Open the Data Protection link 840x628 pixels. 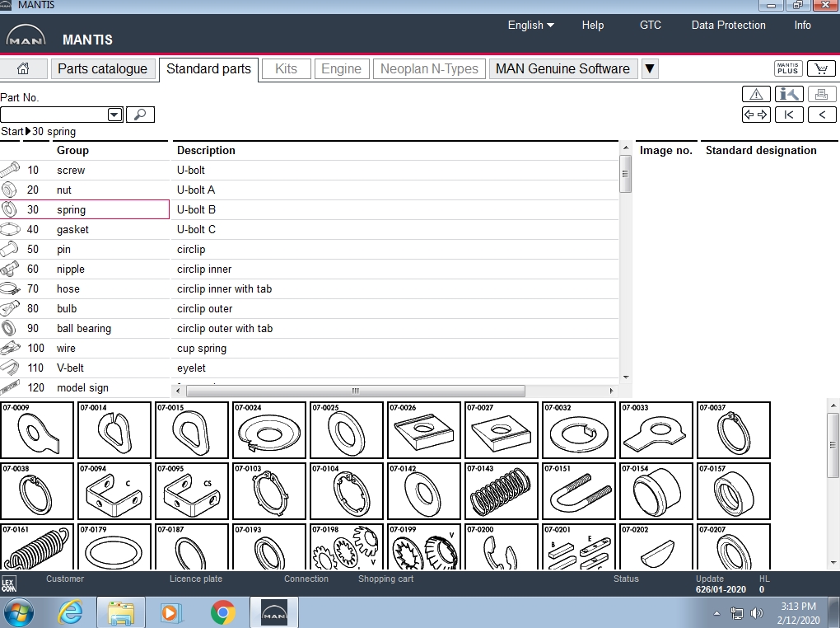pyautogui.click(x=728, y=25)
